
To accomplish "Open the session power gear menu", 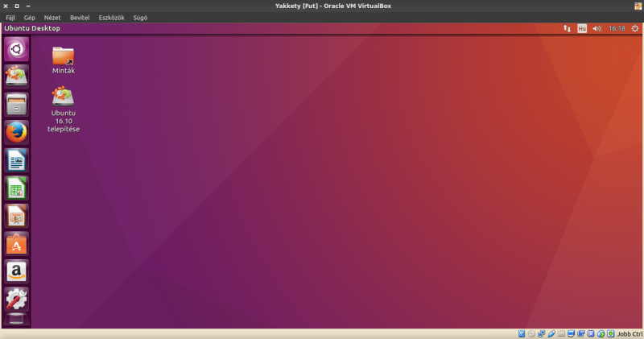I will [x=634, y=28].
